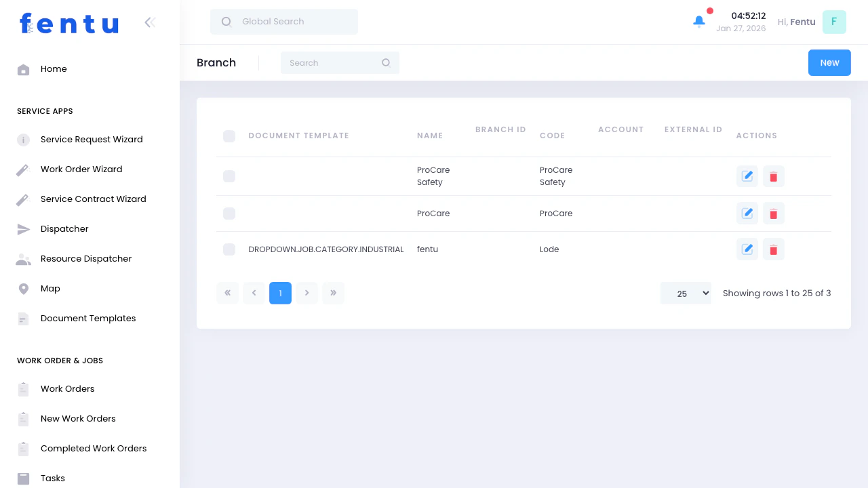Check the fentu row checkbox
868x488 pixels.
click(x=229, y=249)
